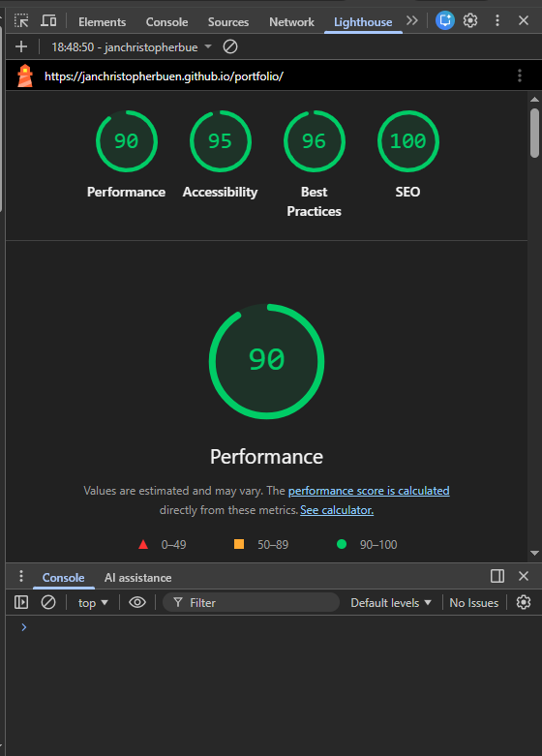
Task: Click the large Performance gauge showing 90
Action: (267, 361)
